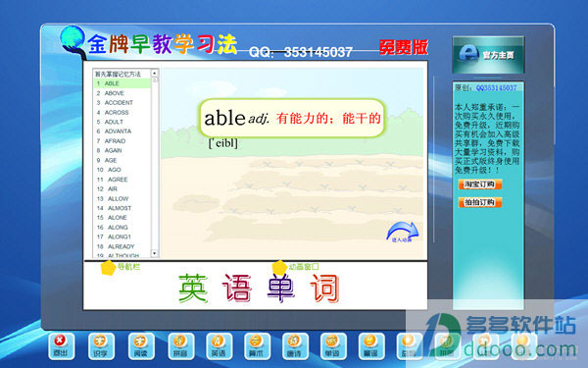Select word 11 AGREE in list
This screenshot has width=588, height=368.
click(122, 180)
